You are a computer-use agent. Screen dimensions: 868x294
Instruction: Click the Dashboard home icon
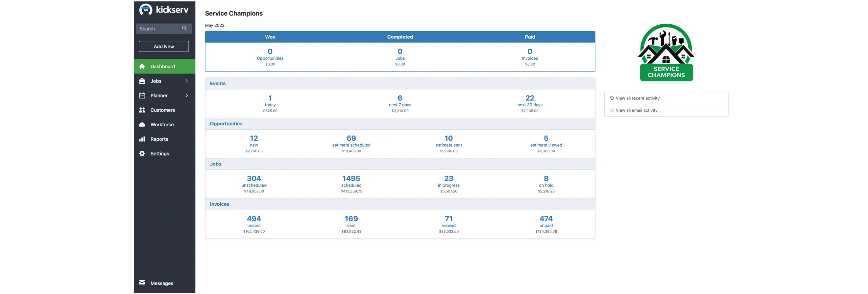pos(142,67)
